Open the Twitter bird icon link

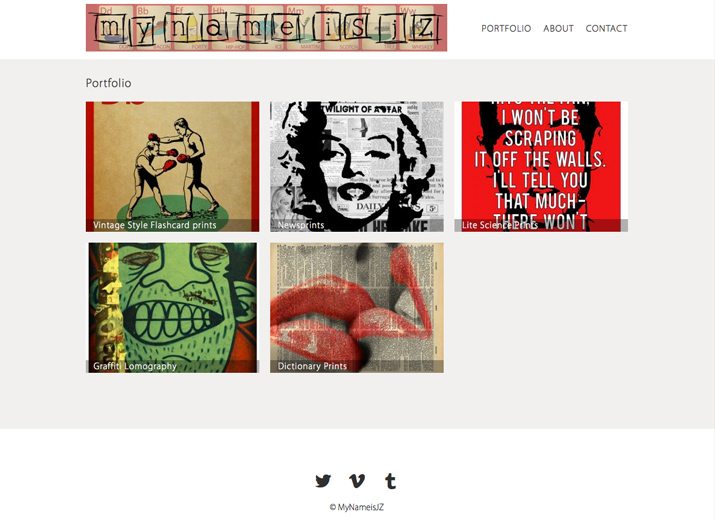[323, 481]
